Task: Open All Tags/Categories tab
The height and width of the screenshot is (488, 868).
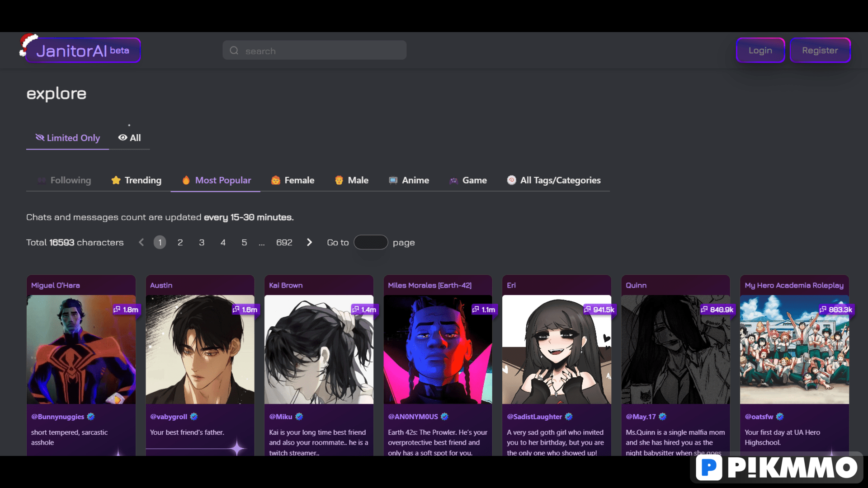Action: (x=554, y=180)
